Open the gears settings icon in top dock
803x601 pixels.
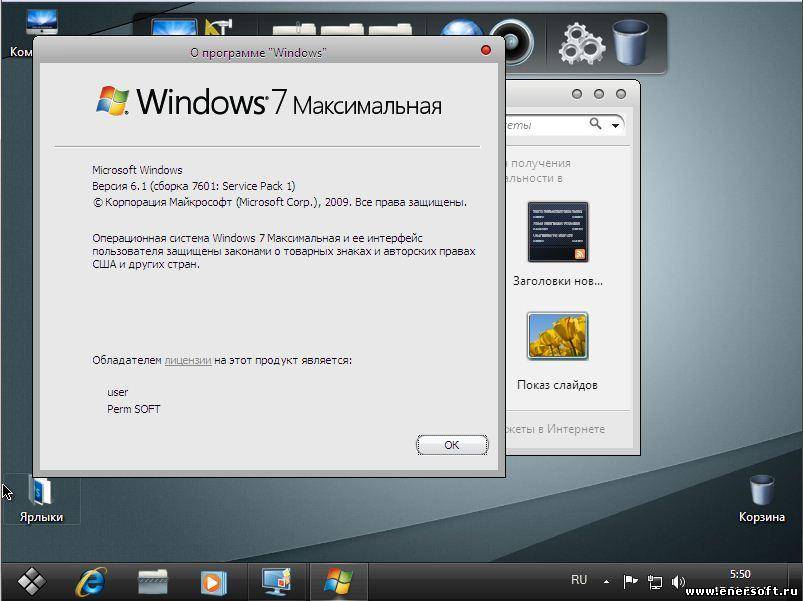[582, 45]
